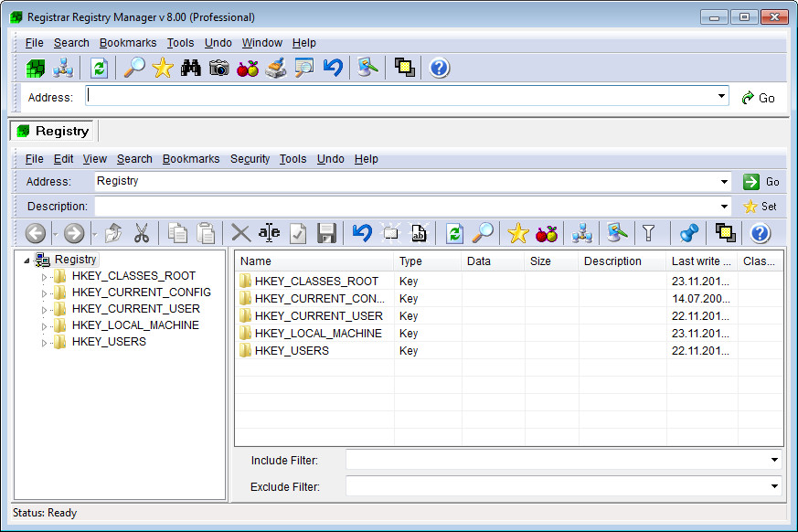The height and width of the screenshot is (532, 798).
Task: Open the Exclude Filter dropdown
Action: click(774, 486)
